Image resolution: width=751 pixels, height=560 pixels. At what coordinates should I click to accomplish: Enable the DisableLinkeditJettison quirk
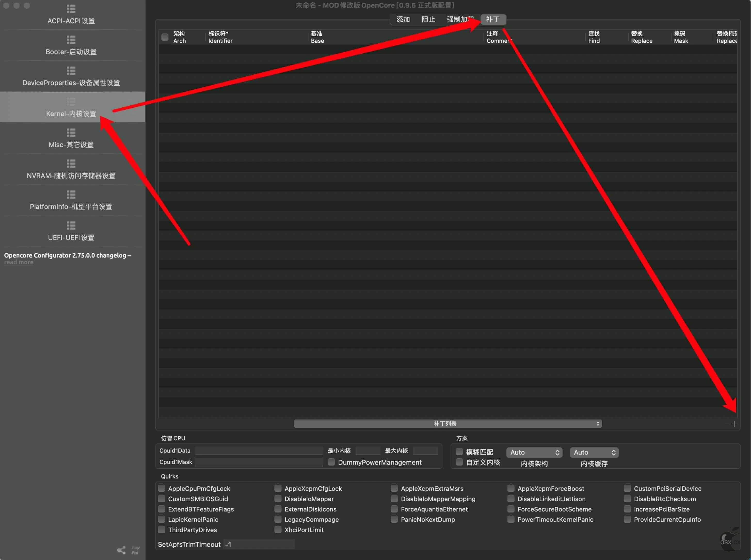tap(511, 499)
